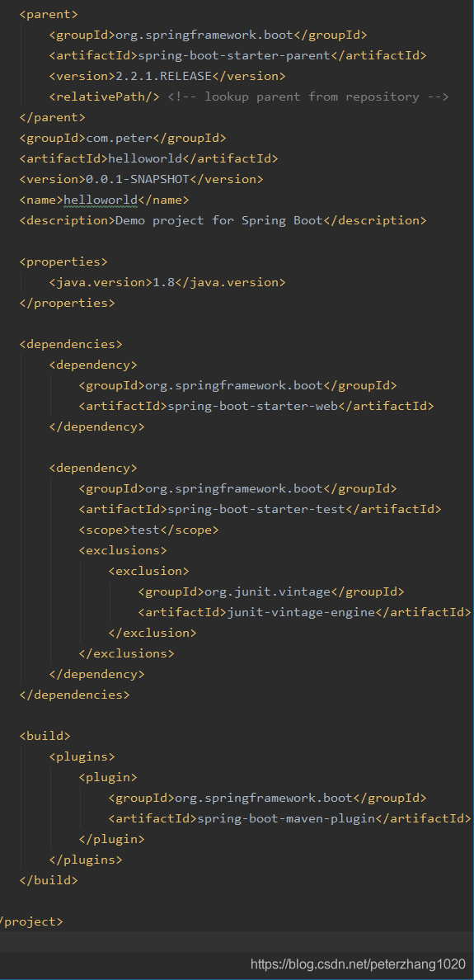Click the spring-boot-starter-parent artifactId text
The image size is (474, 980).
pos(233,55)
